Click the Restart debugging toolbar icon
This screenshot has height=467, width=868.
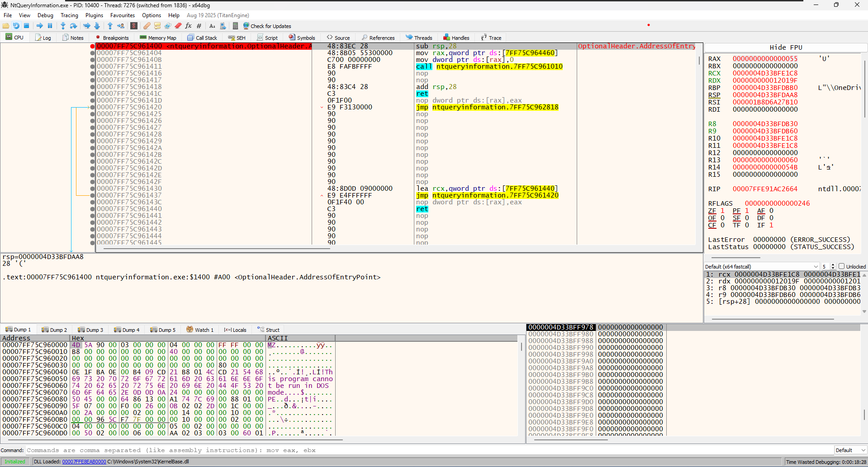click(x=16, y=26)
